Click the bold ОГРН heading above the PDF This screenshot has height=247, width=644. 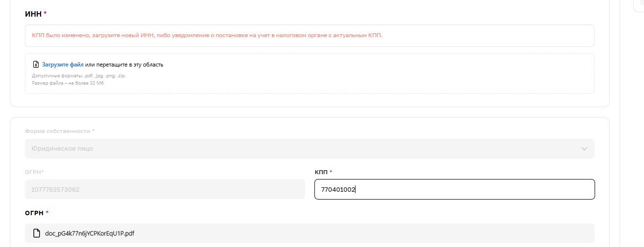click(x=34, y=213)
